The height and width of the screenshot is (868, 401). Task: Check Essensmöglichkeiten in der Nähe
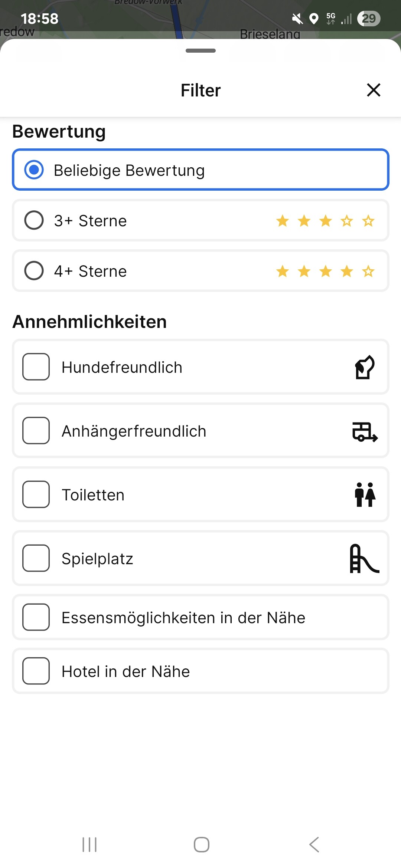[36, 617]
